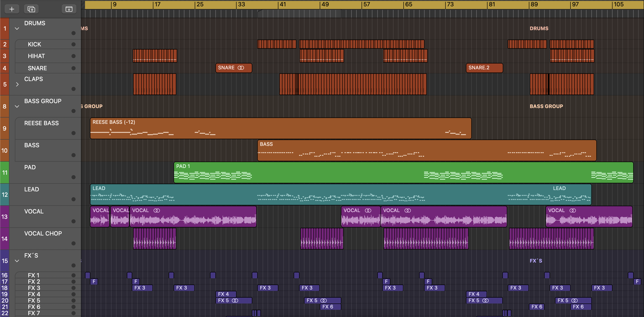Image resolution: width=644 pixels, height=317 pixels.
Task: Toggle the REESE BASS track on/off dot
Action: (74, 133)
